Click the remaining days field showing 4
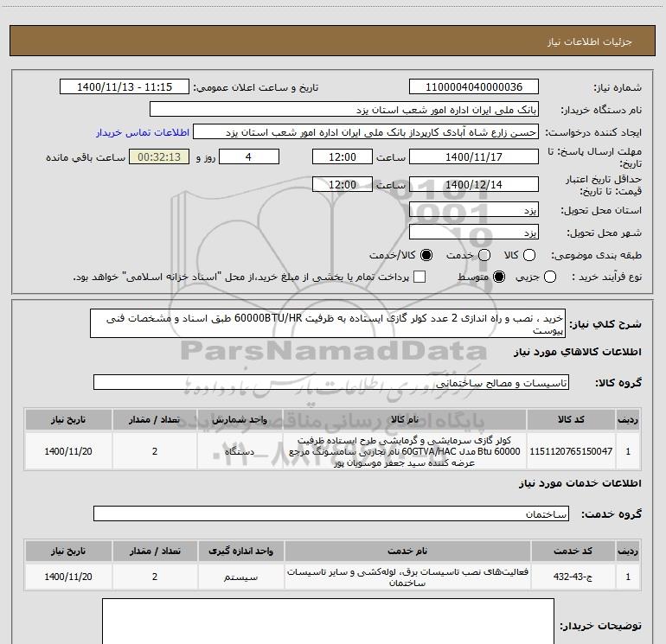 click(x=249, y=156)
